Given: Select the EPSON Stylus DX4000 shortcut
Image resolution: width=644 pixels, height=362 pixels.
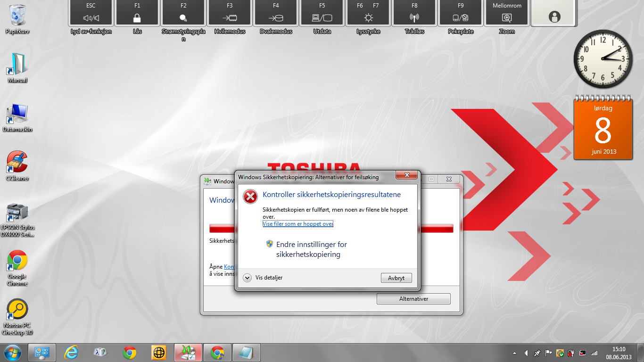Looking at the screenshot, I should pos(17,220).
